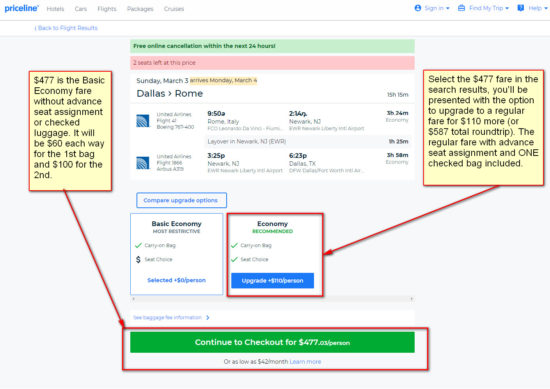The height and width of the screenshot is (389, 550).
Task: Go back via Back to Flight Results
Action: [x=66, y=28]
